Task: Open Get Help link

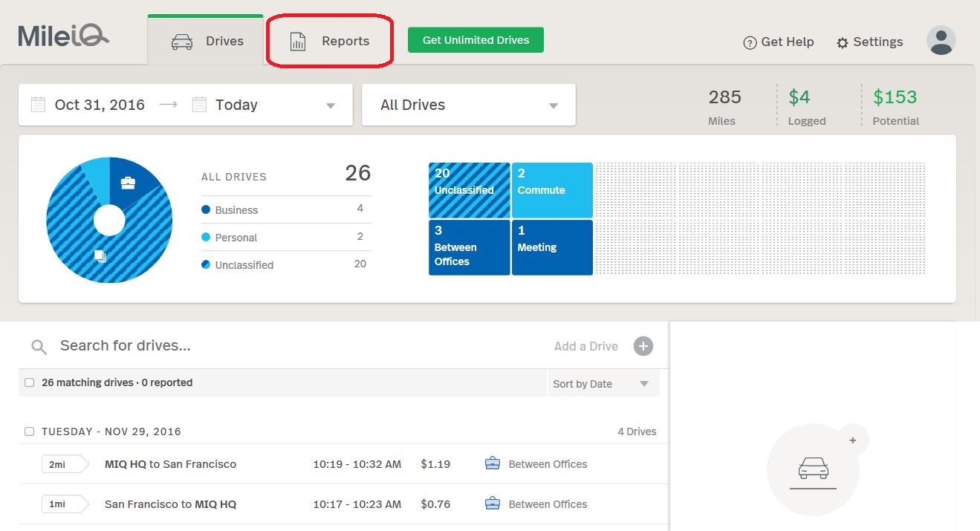Action: click(x=779, y=42)
